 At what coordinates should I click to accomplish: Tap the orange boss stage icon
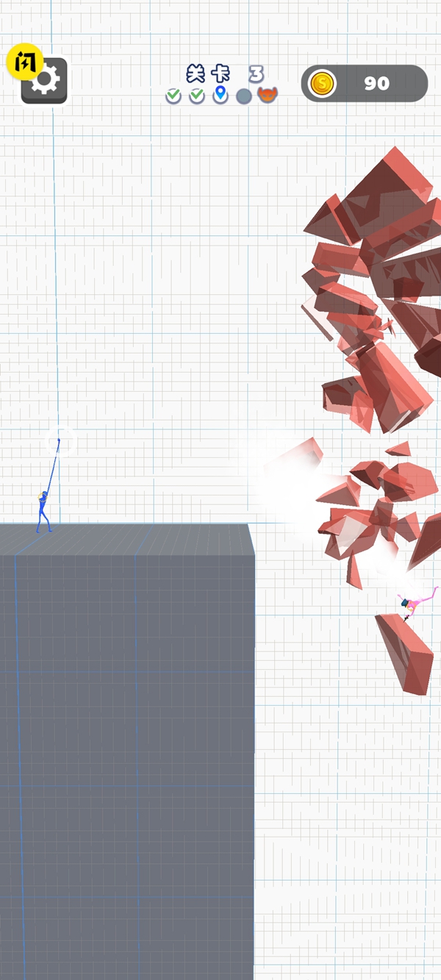coord(268,96)
